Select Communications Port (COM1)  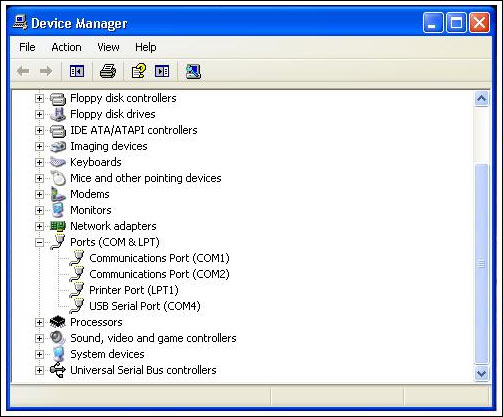coord(159,258)
